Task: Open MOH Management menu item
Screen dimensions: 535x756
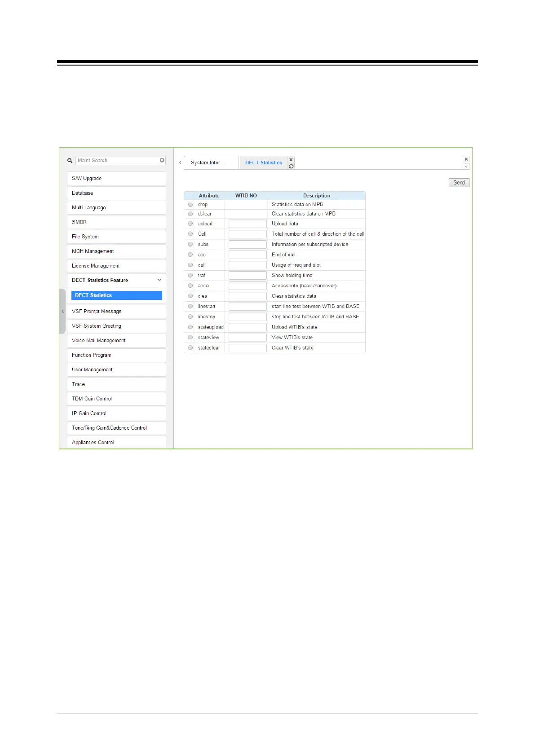Action: click(116, 251)
